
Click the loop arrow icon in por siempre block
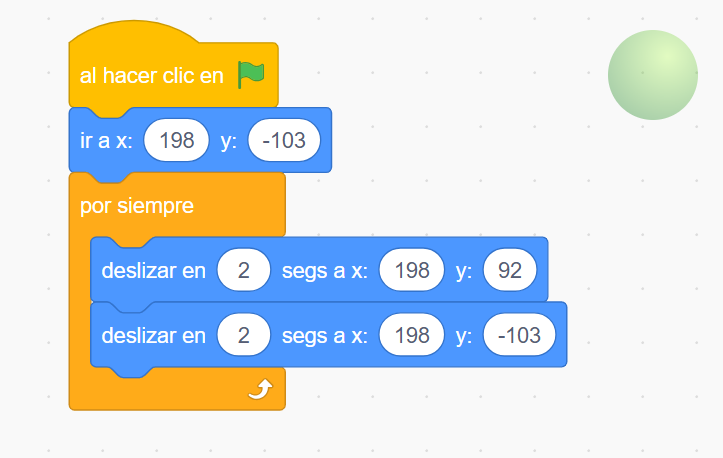point(261,389)
